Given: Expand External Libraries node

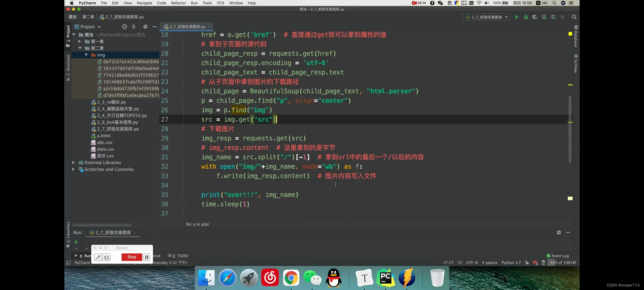Looking at the screenshot, I should coord(73,162).
